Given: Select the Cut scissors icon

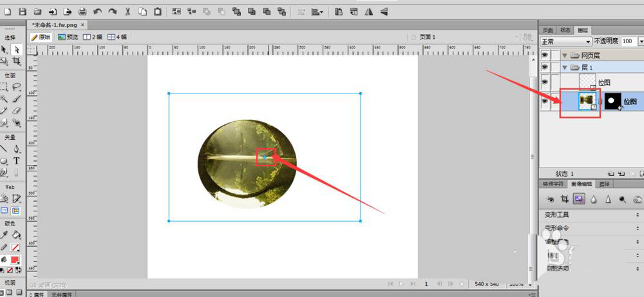Looking at the screenshot, I should [128, 12].
